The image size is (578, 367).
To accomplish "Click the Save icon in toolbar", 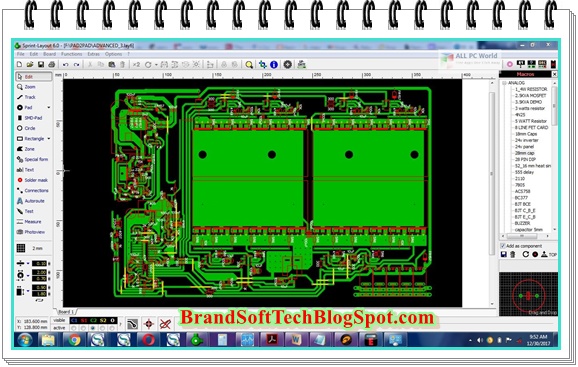I will coord(41,64).
